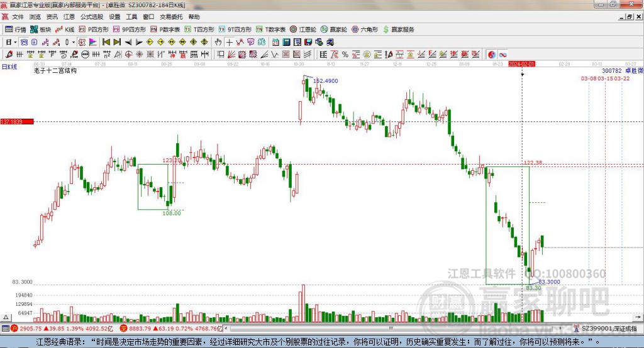The image size is (644, 348).
Task: Expand the candlestick style dropdown arrow
Action: [x=74, y=42]
